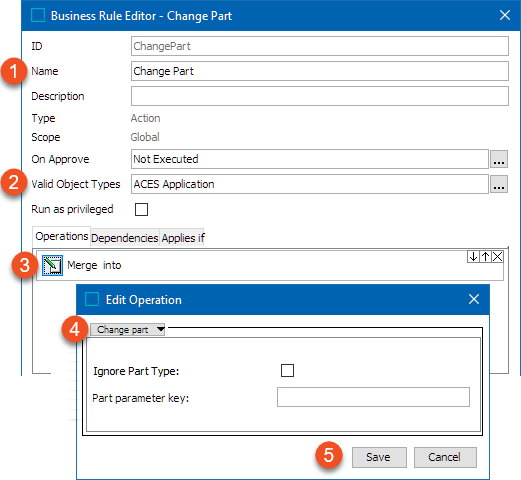521x480 pixels.
Task: Click the Business Rule Editor window icon
Action: click(x=38, y=15)
